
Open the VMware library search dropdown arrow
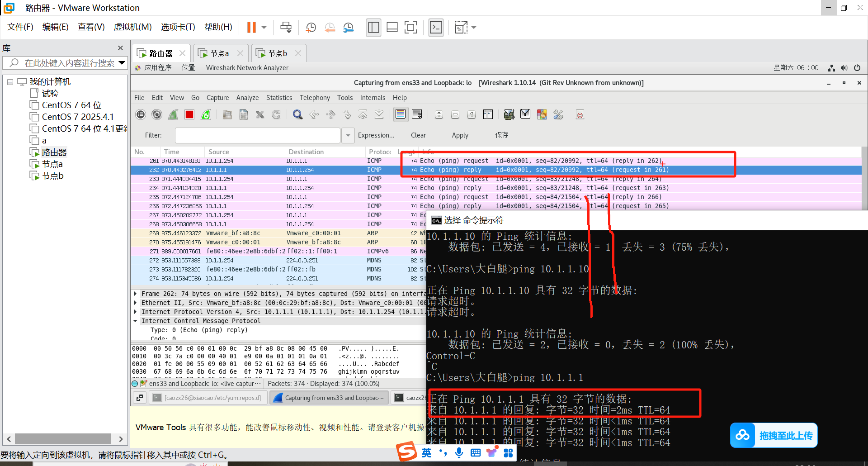tap(122, 63)
